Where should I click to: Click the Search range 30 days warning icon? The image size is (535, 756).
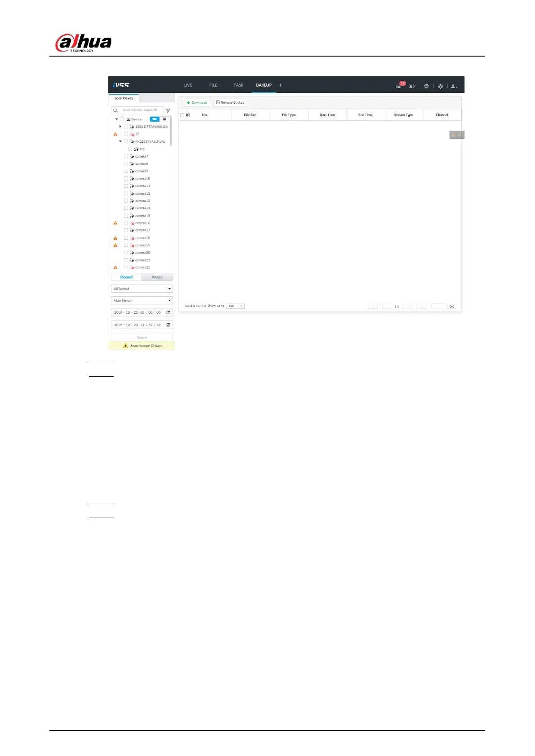(125, 346)
